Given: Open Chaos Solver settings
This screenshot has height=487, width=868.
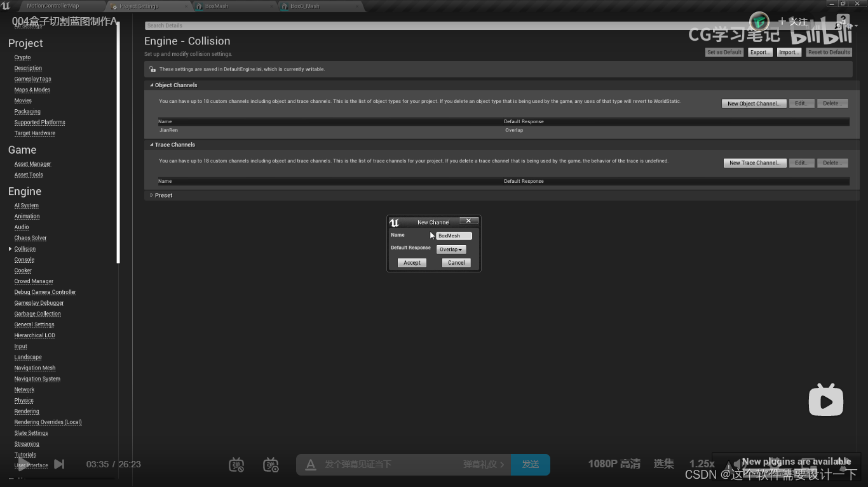Looking at the screenshot, I should click(31, 238).
